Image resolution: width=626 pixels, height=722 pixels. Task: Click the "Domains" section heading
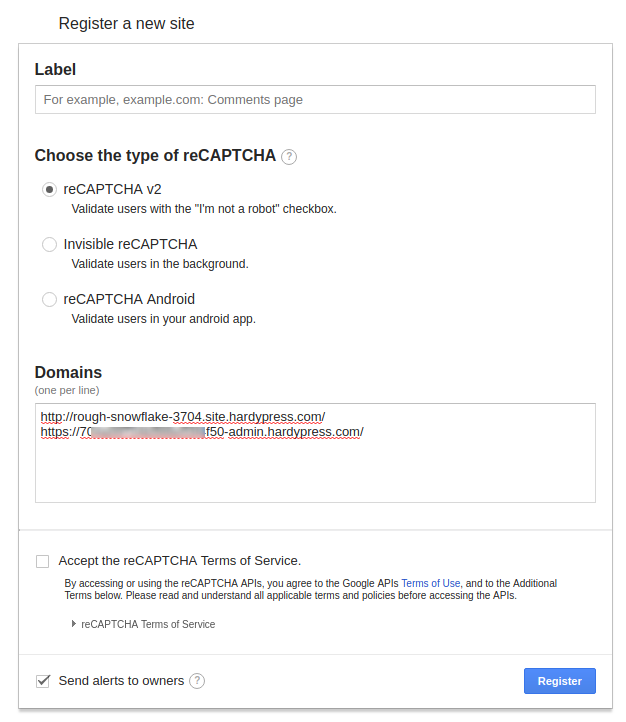(68, 372)
